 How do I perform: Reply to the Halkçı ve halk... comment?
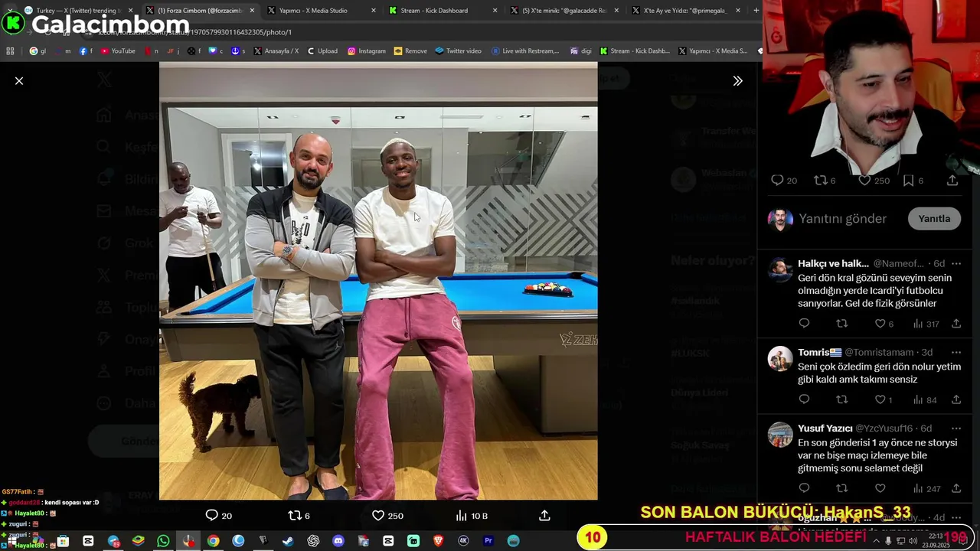804,324
